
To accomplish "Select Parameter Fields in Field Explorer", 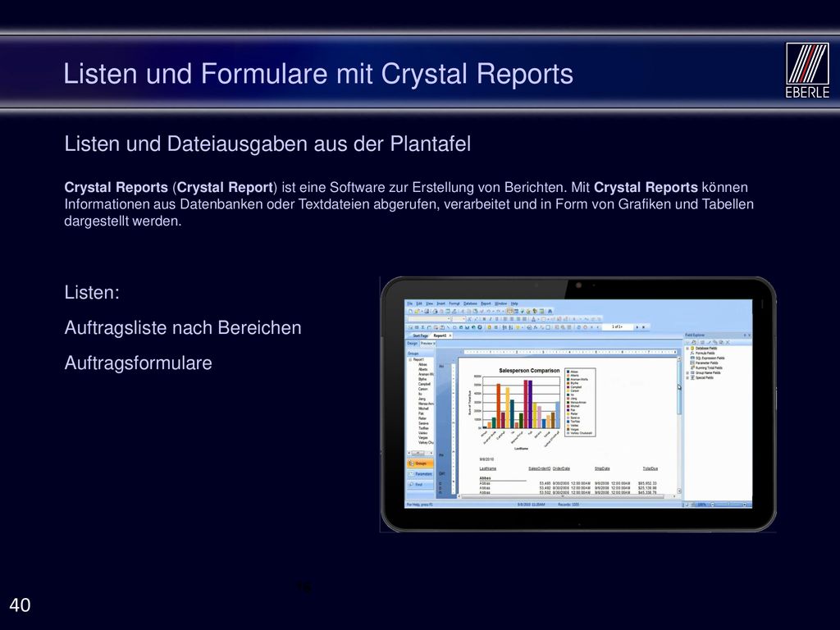I will [x=707, y=363].
